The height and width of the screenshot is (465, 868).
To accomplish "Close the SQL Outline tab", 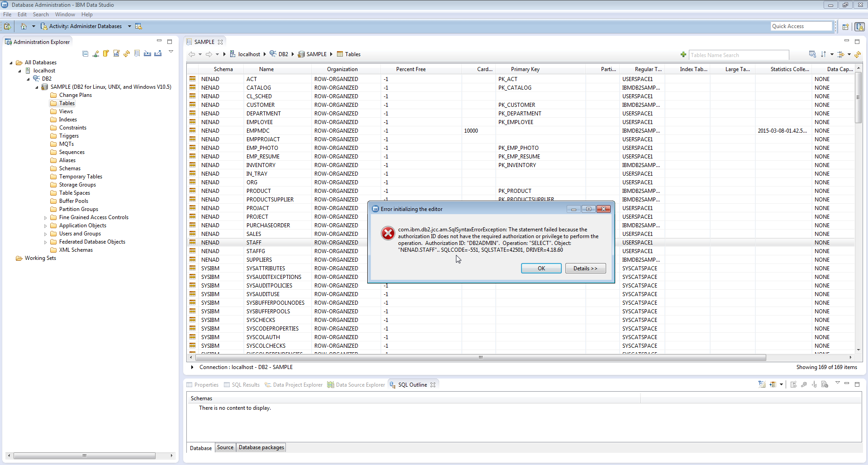I will point(433,385).
